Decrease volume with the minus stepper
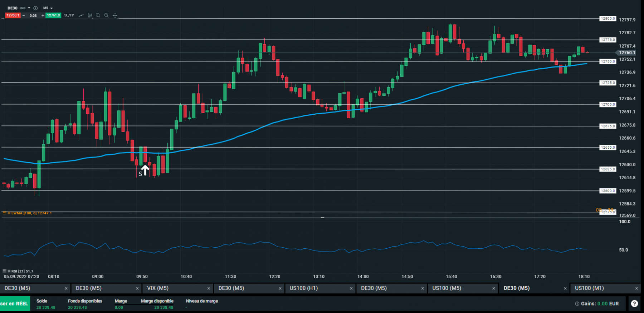The height and width of the screenshot is (313, 644). point(24,15)
